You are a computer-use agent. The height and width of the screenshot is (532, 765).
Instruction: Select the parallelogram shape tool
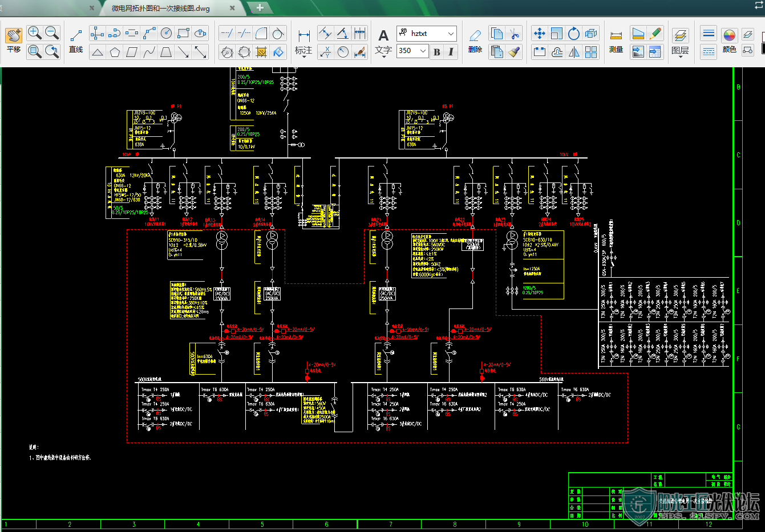tap(132, 52)
